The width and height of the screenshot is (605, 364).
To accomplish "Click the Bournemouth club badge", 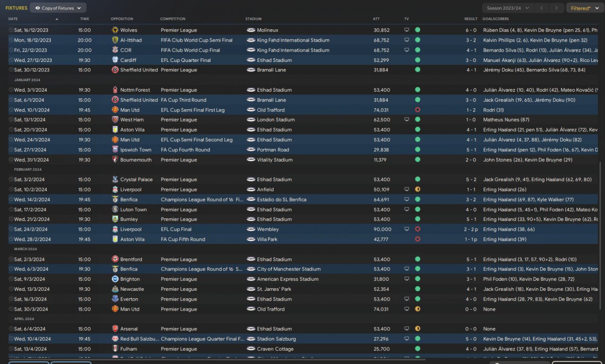I will (115, 160).
